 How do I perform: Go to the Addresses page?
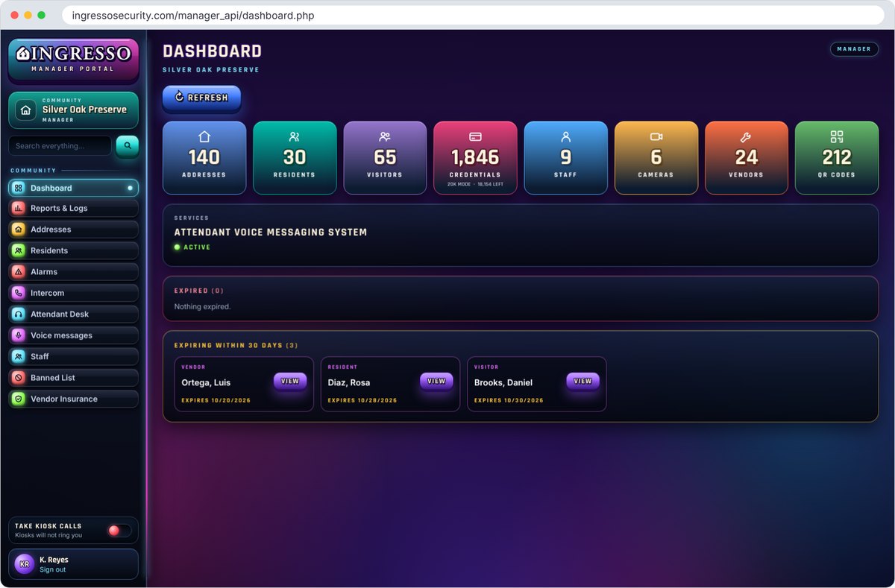click(x=73, y=230)
